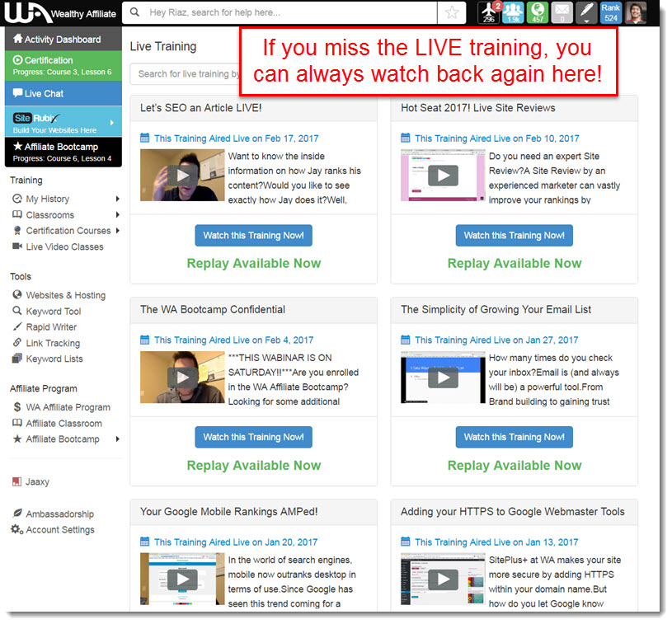
Task: Click the home icon in Activity Dashboard
Action: 17,39
